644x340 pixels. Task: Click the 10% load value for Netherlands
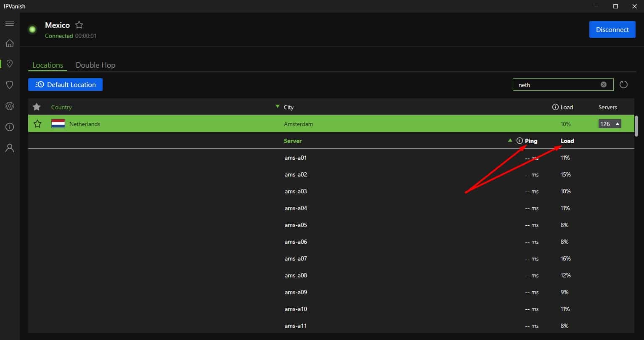565,124
